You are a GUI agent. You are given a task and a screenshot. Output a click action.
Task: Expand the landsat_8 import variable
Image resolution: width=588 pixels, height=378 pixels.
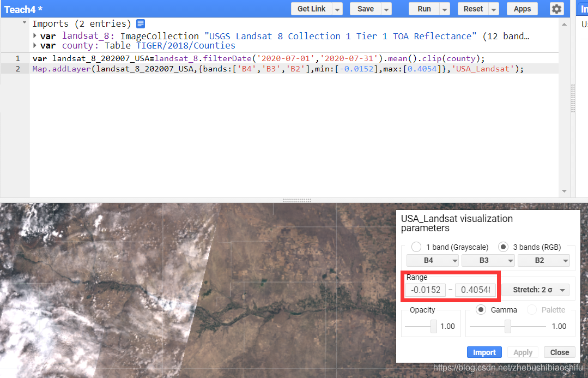click(35, 36)
